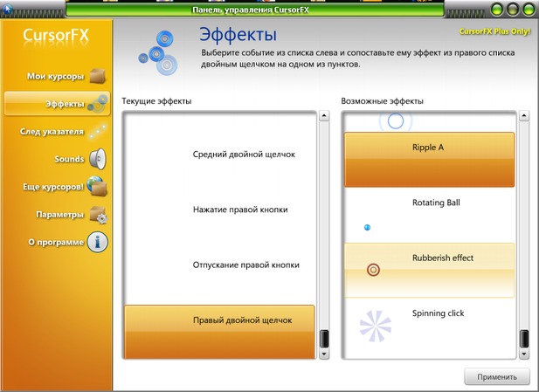
Task: Click the blue circle ripple preview above Ripple A
Action: click(396, 121)
